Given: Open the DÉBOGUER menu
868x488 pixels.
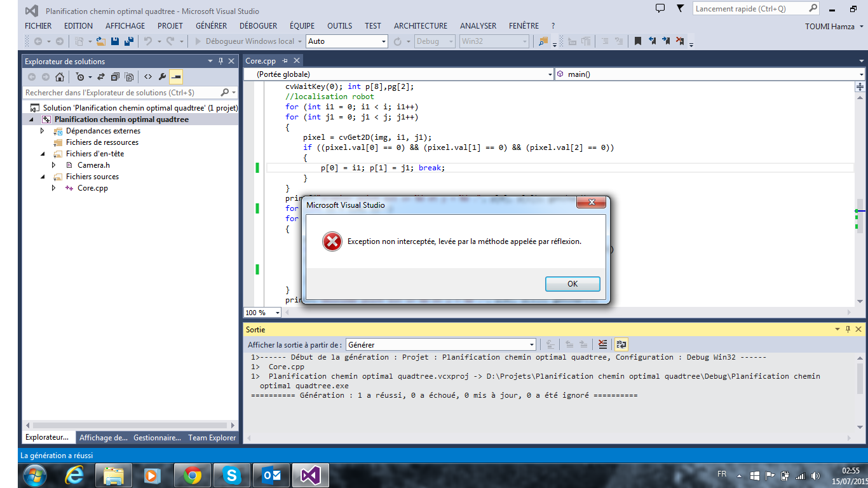Looking at the screenshot, I should pyautogui.click(x=258, y=26).
